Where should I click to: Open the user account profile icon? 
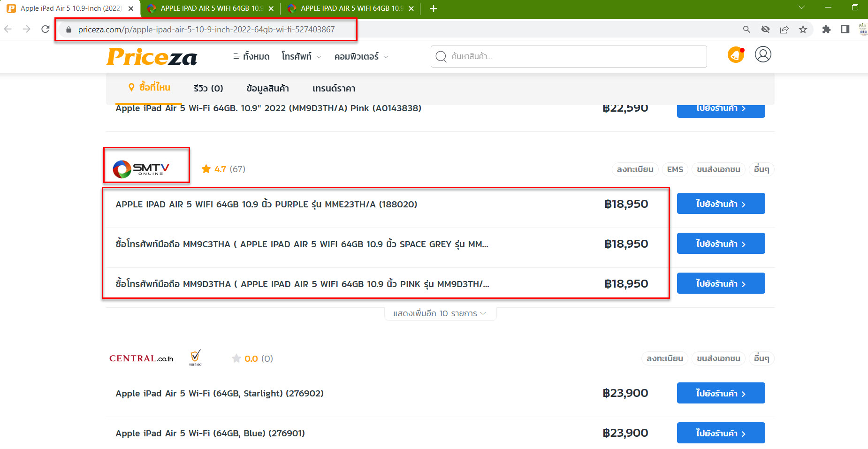(763, 54)
